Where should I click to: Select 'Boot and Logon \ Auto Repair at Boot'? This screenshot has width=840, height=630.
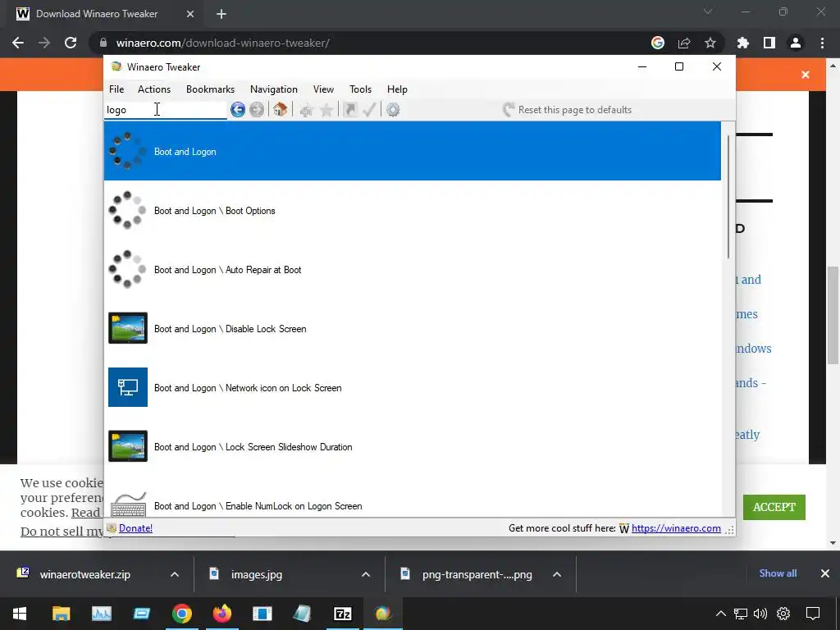413,269
